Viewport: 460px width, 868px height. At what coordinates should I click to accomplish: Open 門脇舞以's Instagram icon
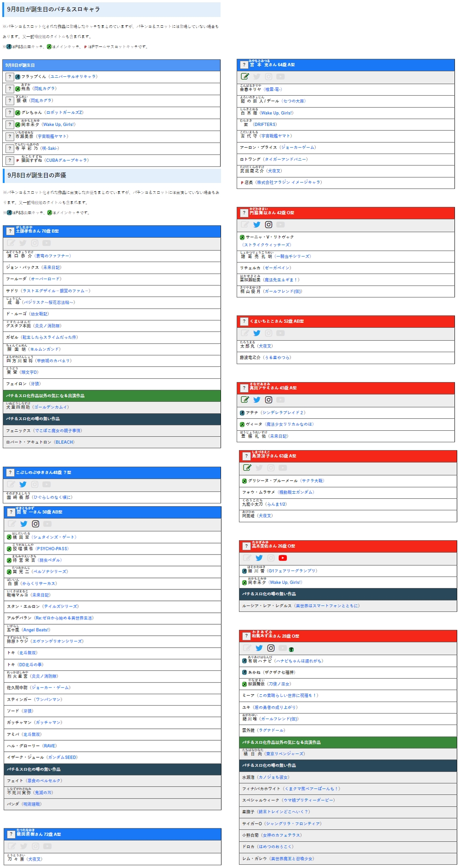pyautogui.click(x=269, y=225)
